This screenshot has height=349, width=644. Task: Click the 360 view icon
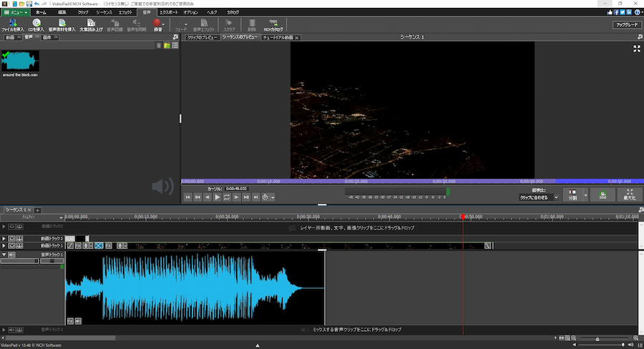(602, 195)
